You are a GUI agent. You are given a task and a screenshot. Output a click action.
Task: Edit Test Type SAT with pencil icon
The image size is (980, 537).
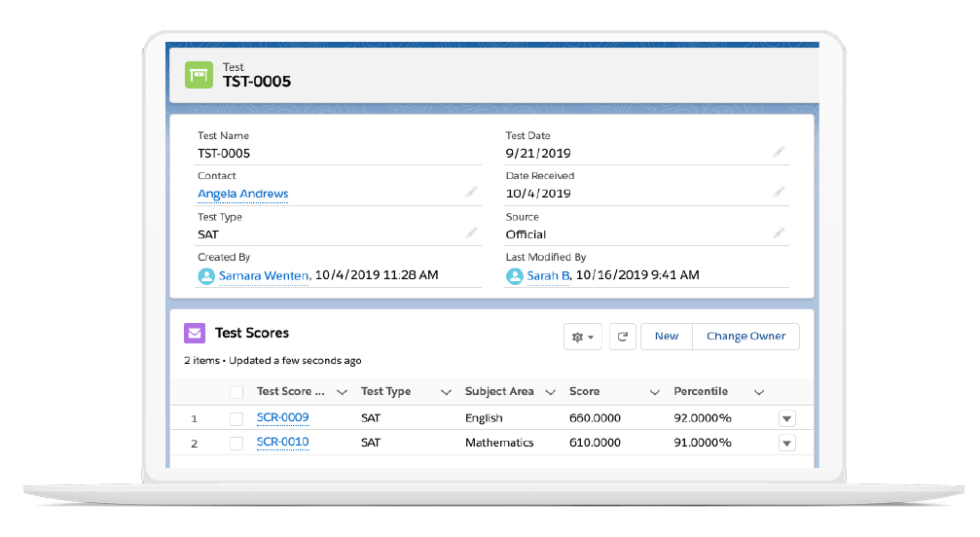click(x=471, y=233)
